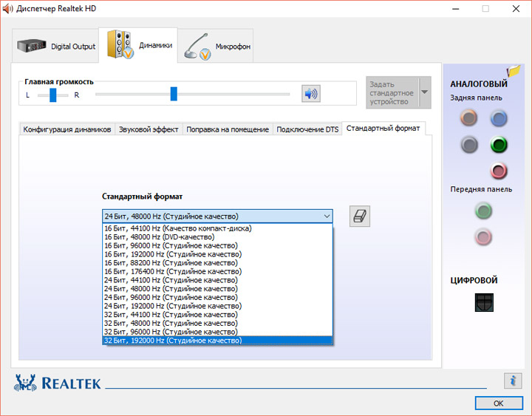The image size is (532, 416).
Task: Choose 16 Бит, 88200 Hz option
Action: 217,262
